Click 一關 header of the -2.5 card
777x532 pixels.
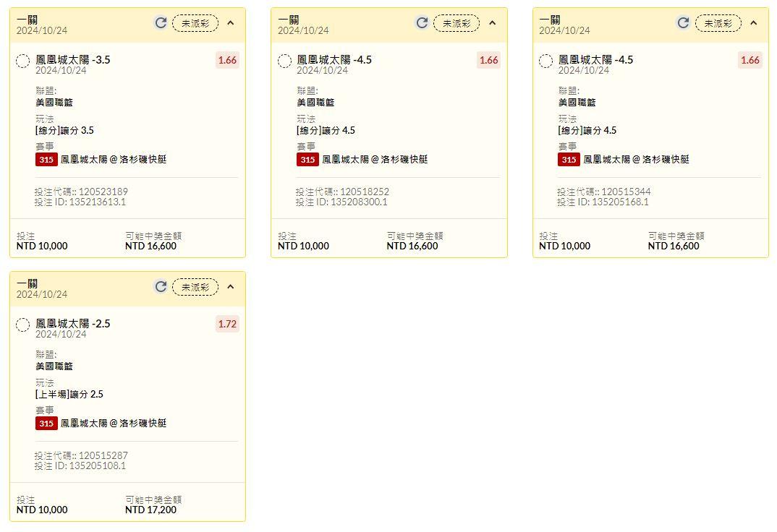coord(27,283)
